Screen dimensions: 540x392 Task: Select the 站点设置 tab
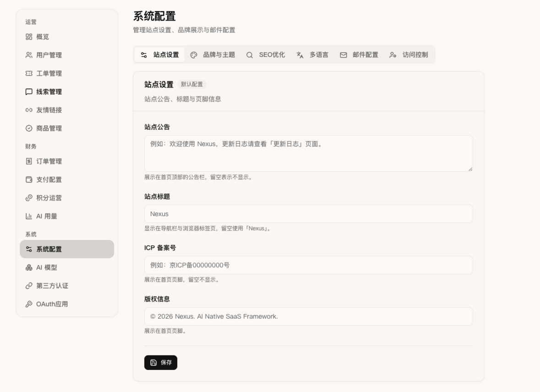tap(159, 55)
